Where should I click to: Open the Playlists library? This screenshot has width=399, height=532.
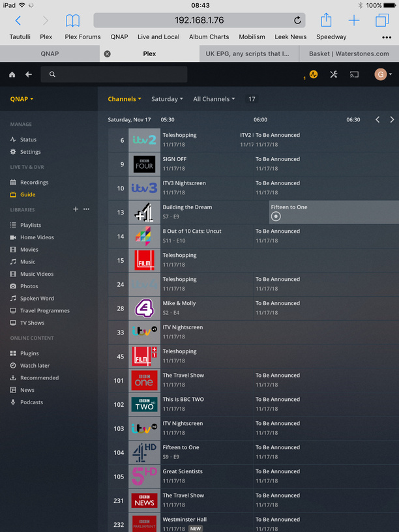[x=25, y=225]
